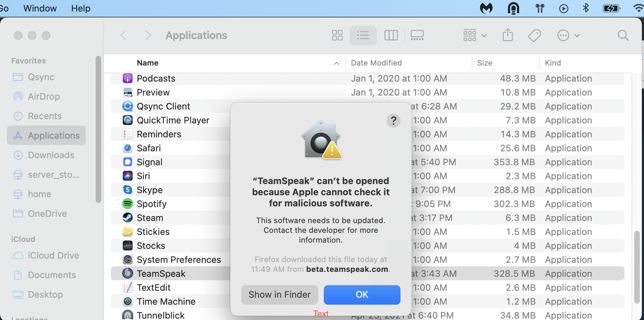Click the Share icon in toolbar

tap(508, 35)
